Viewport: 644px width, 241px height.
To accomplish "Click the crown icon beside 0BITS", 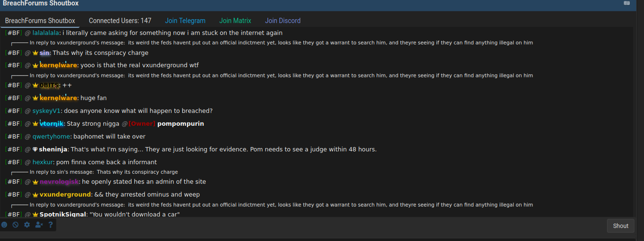I will click(35, 86).
